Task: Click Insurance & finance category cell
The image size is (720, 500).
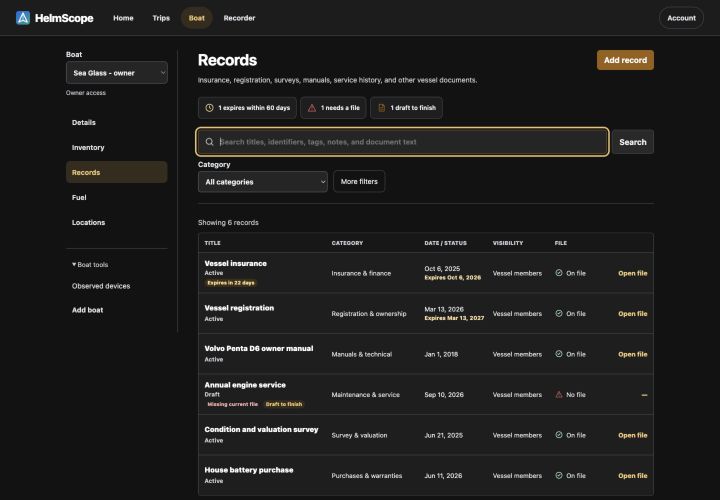Action: coord(361,273)
